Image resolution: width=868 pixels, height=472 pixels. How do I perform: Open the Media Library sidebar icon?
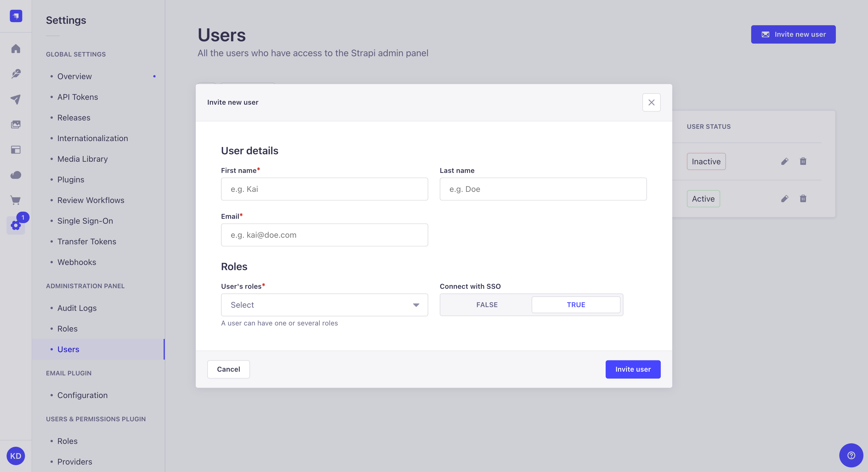(x=15, y=124)
